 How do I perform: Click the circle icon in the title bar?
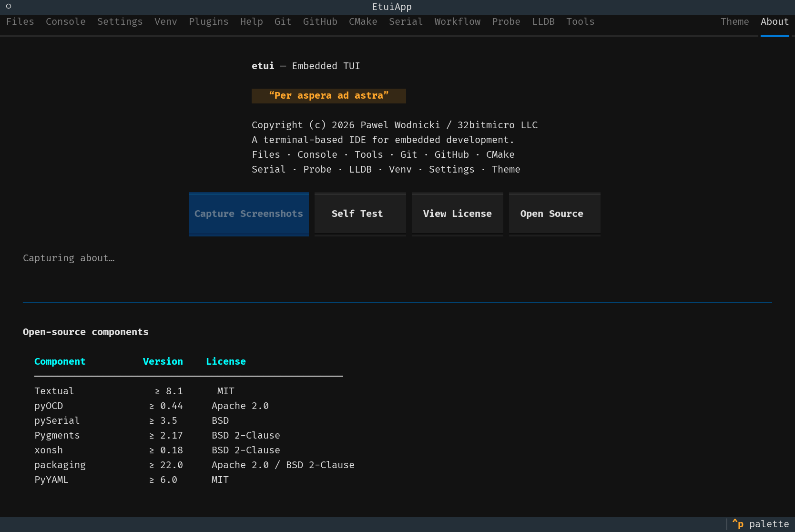[9, 7]
